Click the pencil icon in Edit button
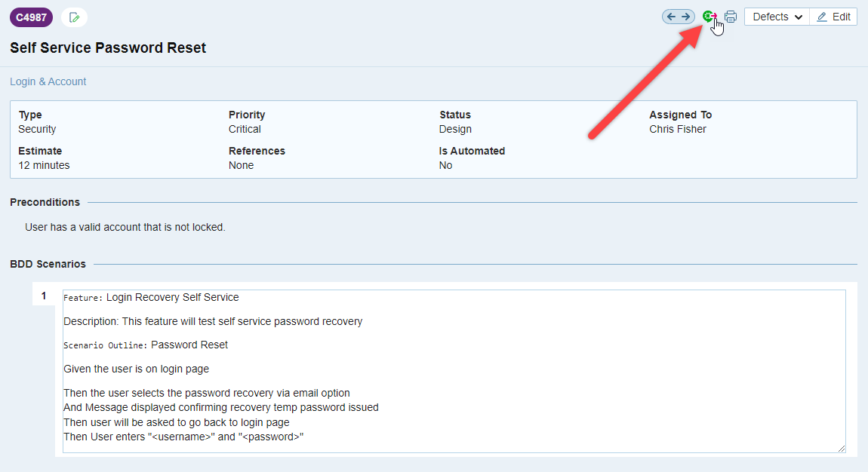Viewport: 868px width, 472px height. tap(822, 17)
